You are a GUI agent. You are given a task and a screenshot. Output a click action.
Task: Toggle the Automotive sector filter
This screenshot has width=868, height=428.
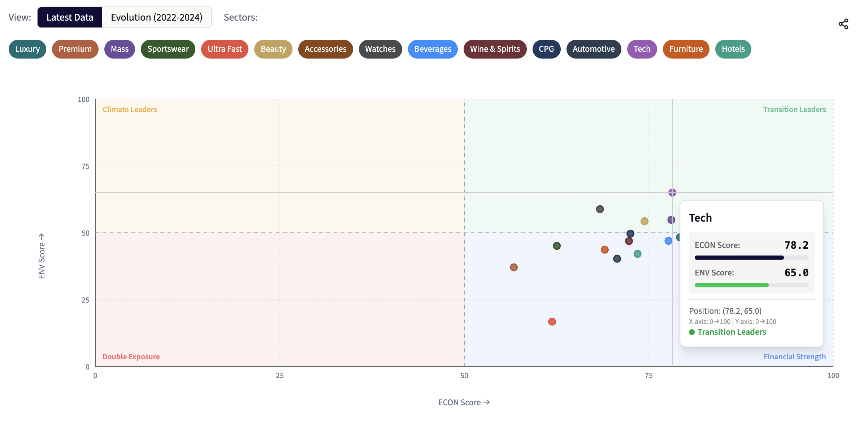pyautogui.click(x=594, y=49)
